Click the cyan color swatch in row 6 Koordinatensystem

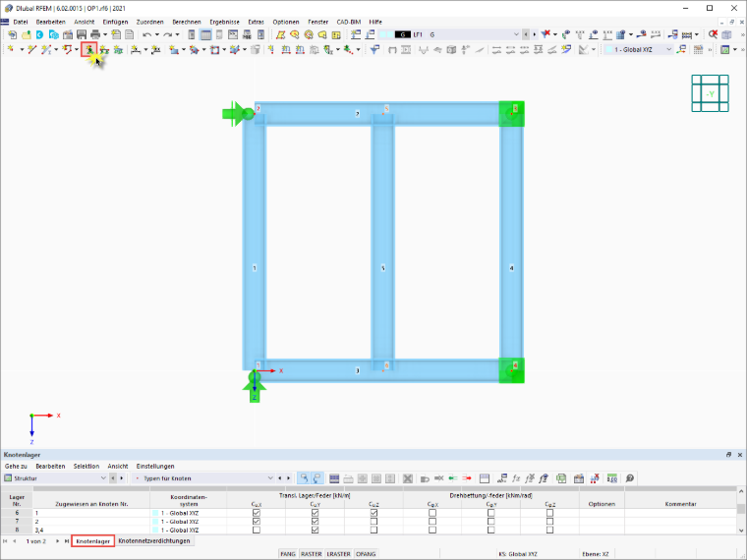[x=155, y=513]
